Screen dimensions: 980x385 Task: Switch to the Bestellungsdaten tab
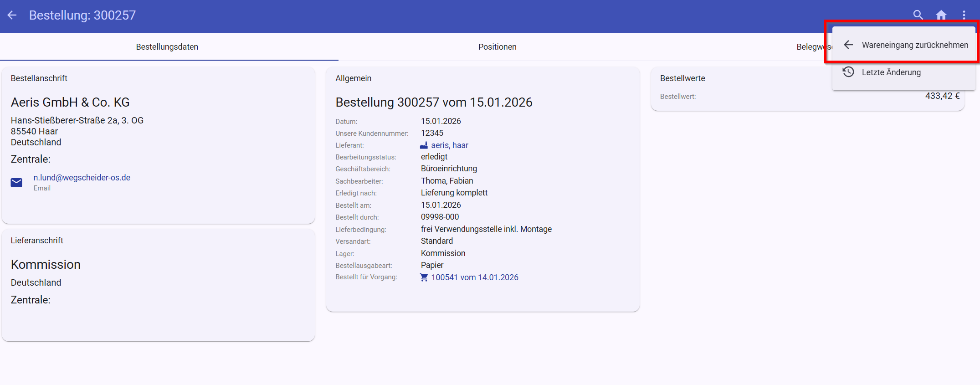coord(167,47)
